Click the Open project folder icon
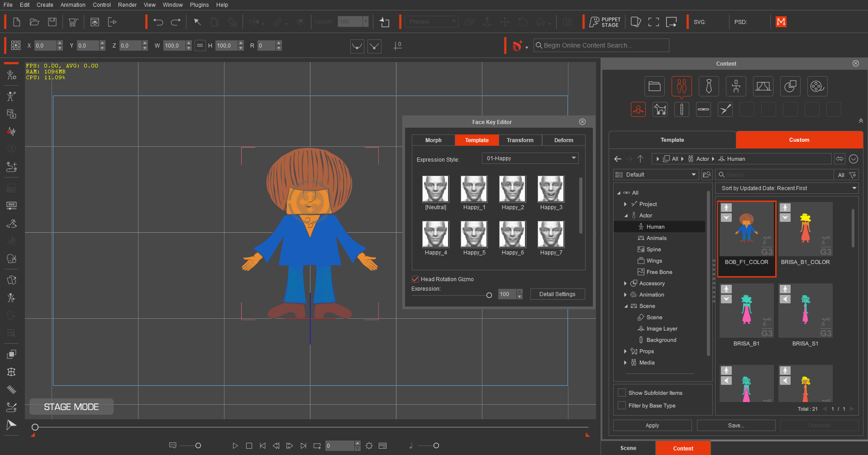The height and width of the screenshot is (455, 868). click(34, 22)
